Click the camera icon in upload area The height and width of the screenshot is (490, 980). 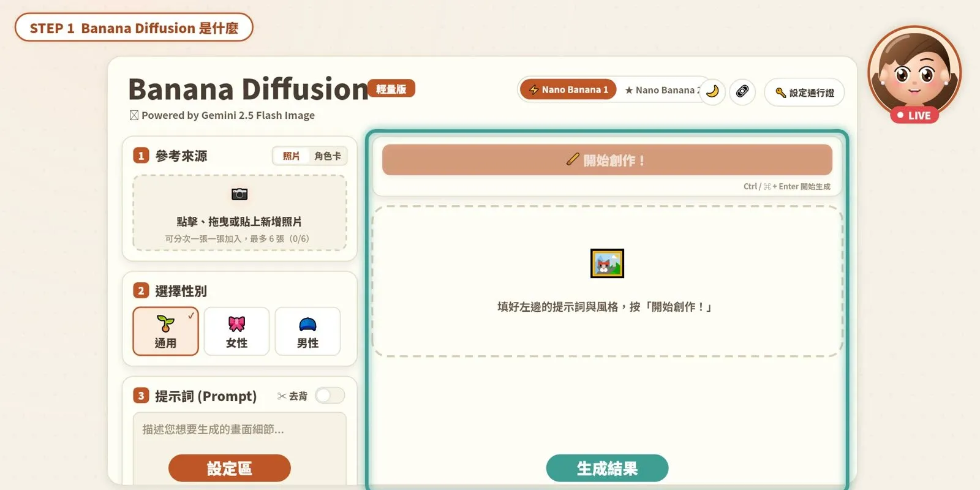coord(239,194)
